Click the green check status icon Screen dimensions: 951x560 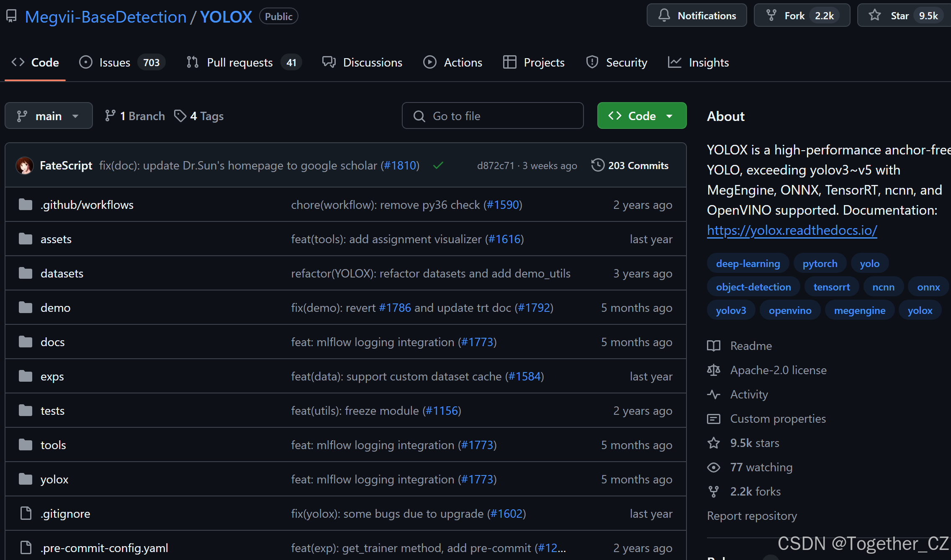coord(438,166)
